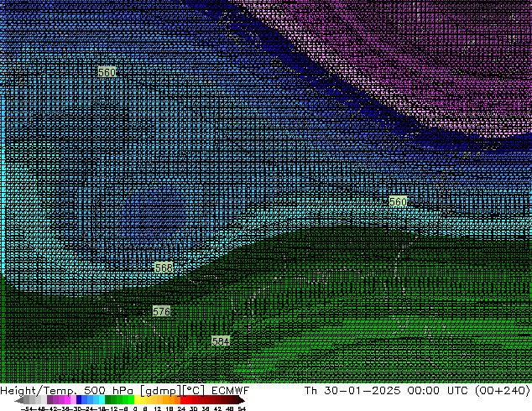Click the '(00+240)' forecast hour text

pyautogui.click(x=502, y=391)
